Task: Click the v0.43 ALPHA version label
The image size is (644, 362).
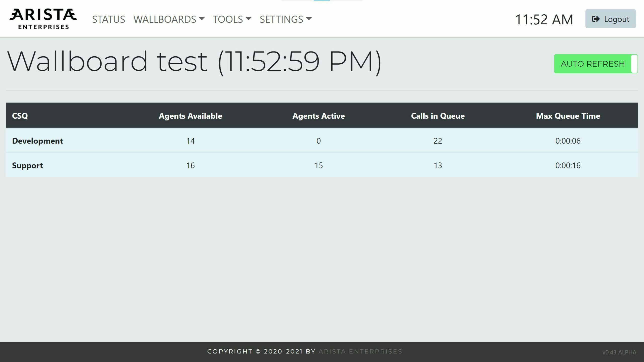Action: tap(619, 352)
